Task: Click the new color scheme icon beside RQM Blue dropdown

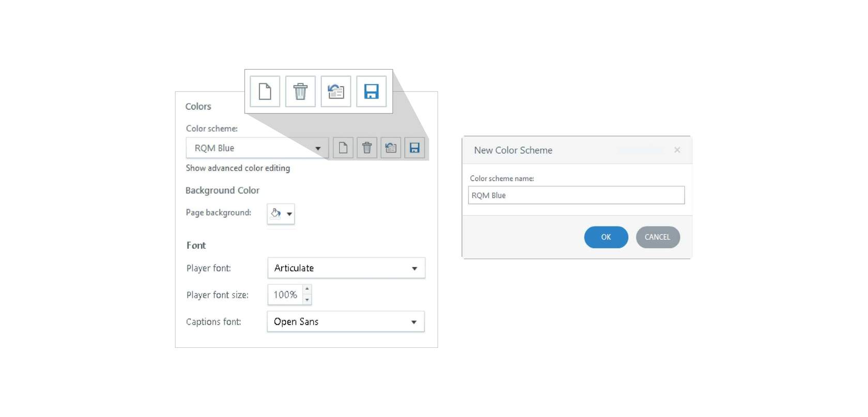Action: click(x=343, y=148)
